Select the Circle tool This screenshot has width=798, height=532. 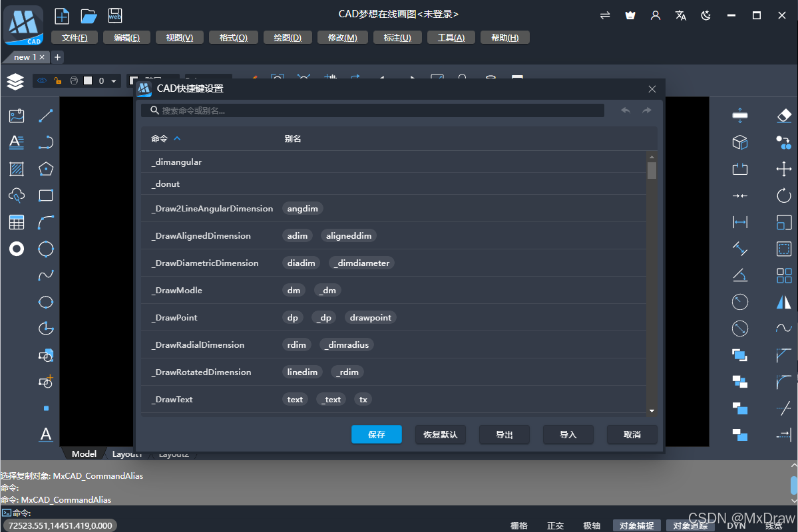tap(46, 249)
